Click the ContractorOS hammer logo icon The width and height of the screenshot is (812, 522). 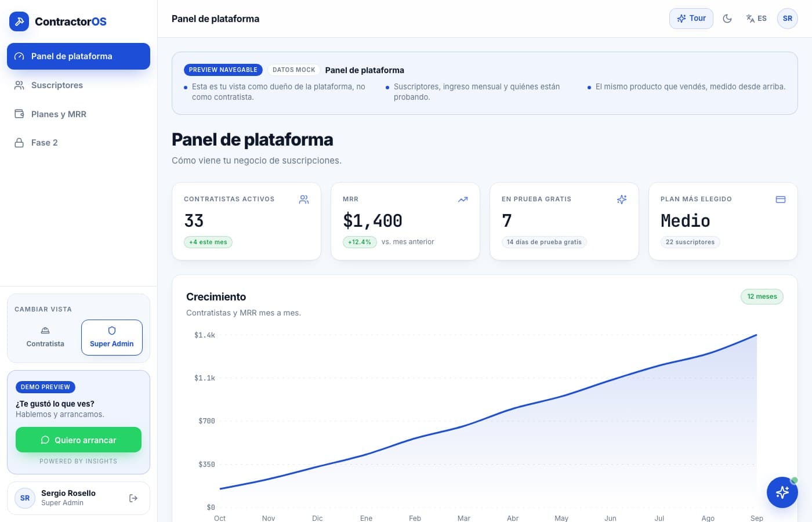(x=19, y=21)
